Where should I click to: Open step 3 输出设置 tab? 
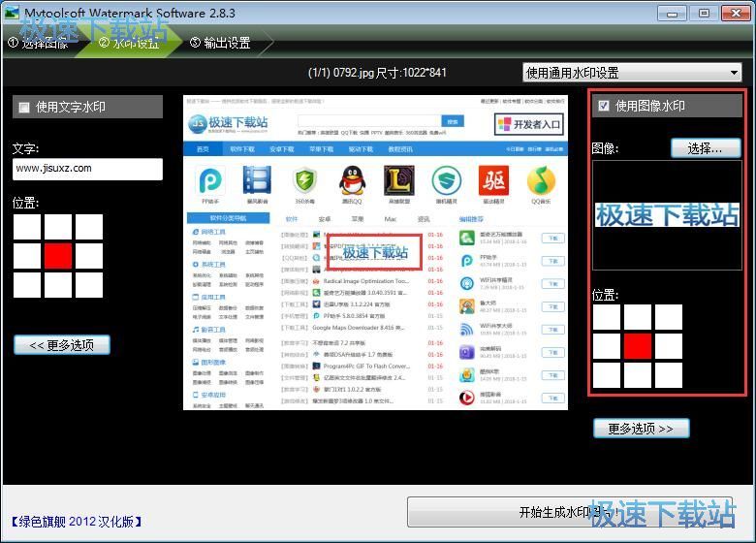pyautogui.click(x=220, y=43)
